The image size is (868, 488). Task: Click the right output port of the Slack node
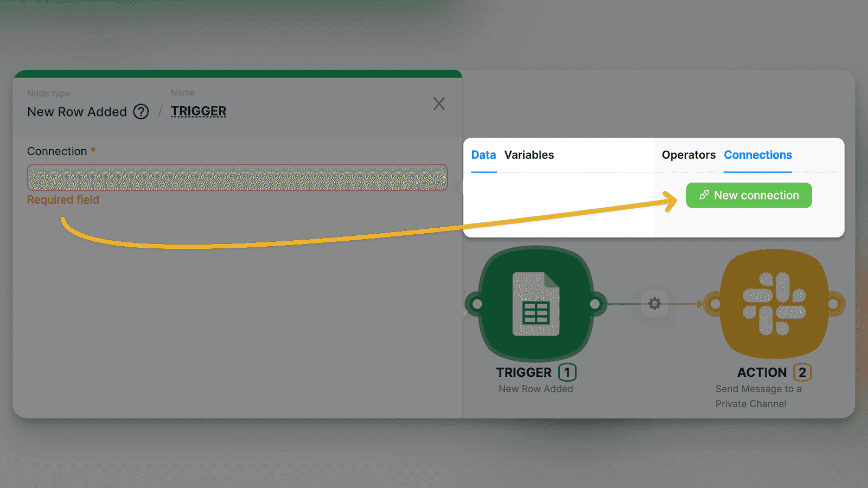834,304
